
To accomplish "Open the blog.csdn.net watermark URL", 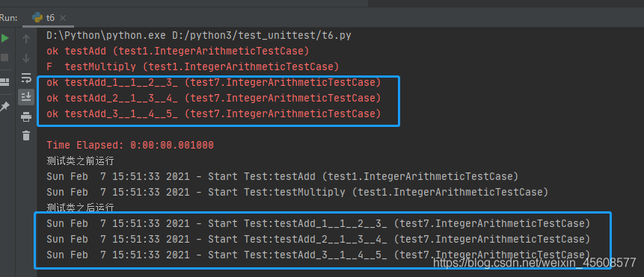I will click(535, 262).
